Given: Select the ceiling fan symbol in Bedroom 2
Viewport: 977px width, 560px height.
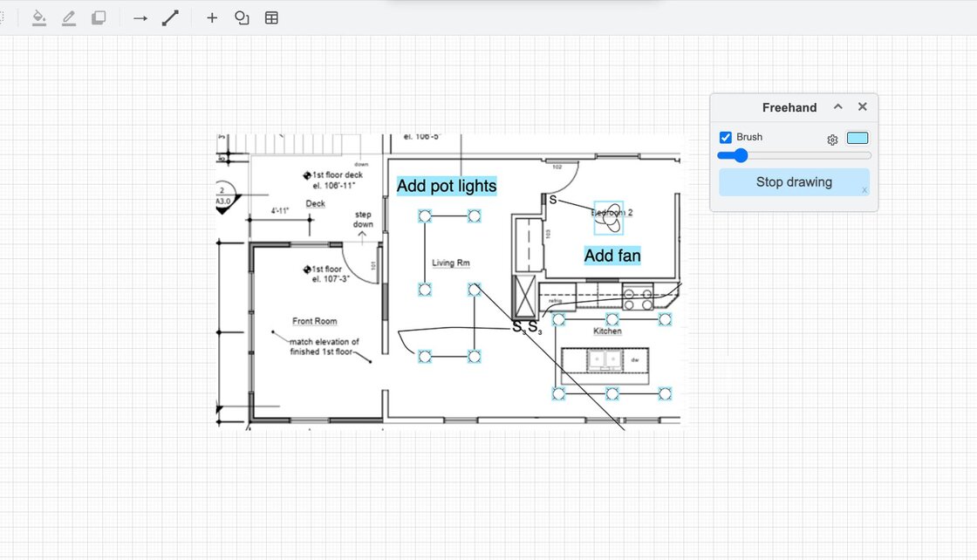Looking at the screenshot, I should (609, 218).
